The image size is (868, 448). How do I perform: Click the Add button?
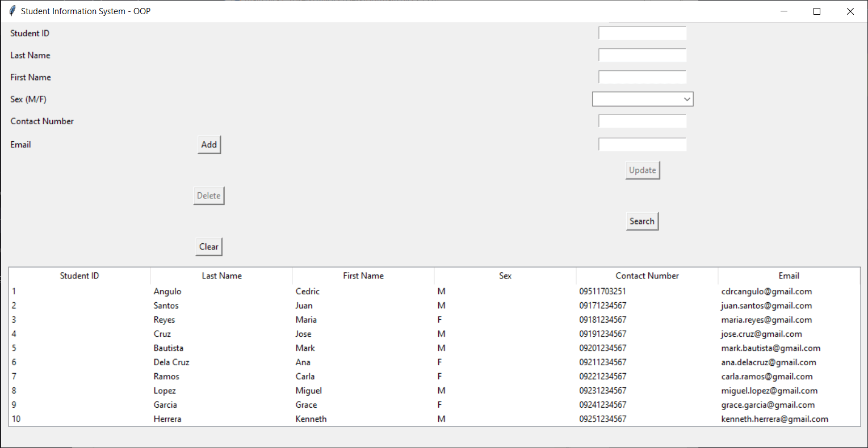[208, 145]
